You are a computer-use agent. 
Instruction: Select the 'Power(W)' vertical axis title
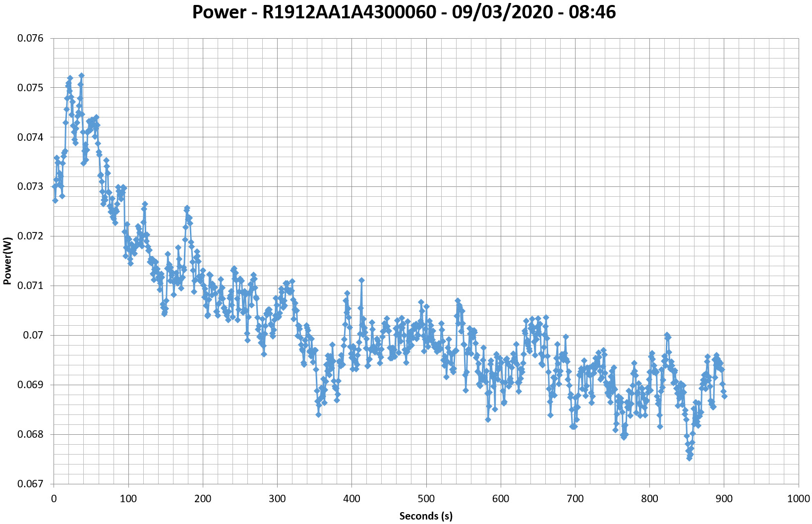point(7,261)
